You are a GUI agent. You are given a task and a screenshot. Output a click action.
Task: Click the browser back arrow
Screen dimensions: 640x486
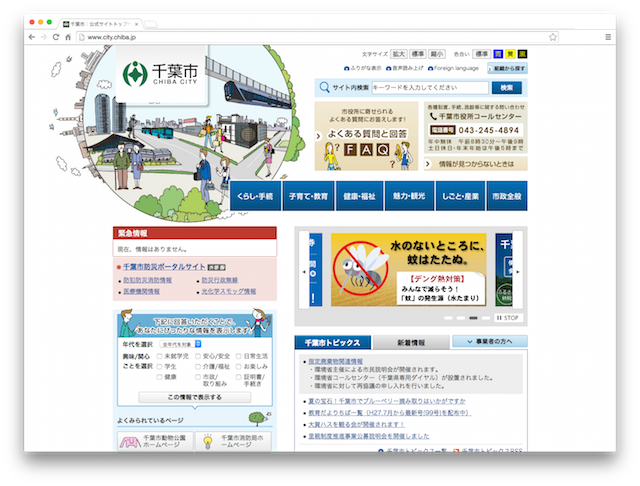point(32,37)
